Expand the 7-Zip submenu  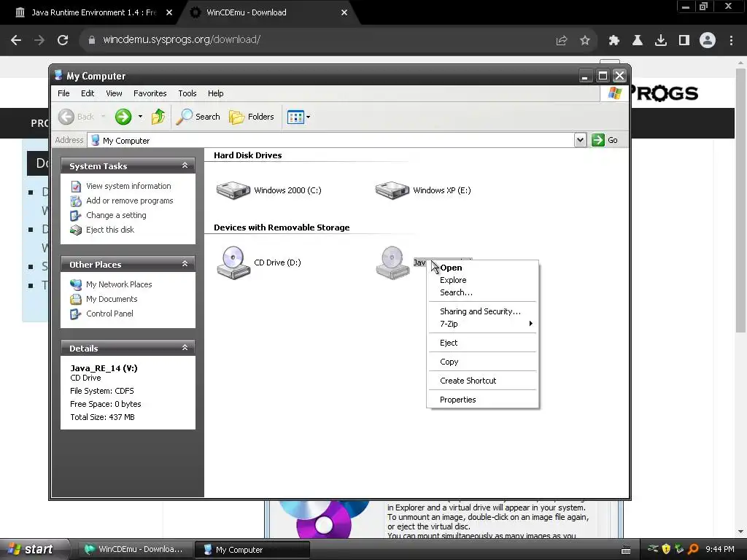[483, 324]
